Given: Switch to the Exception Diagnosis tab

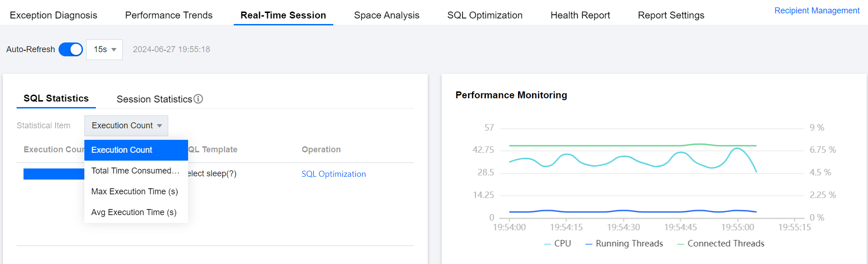Looking at the screenshot, I should point(53,15).
